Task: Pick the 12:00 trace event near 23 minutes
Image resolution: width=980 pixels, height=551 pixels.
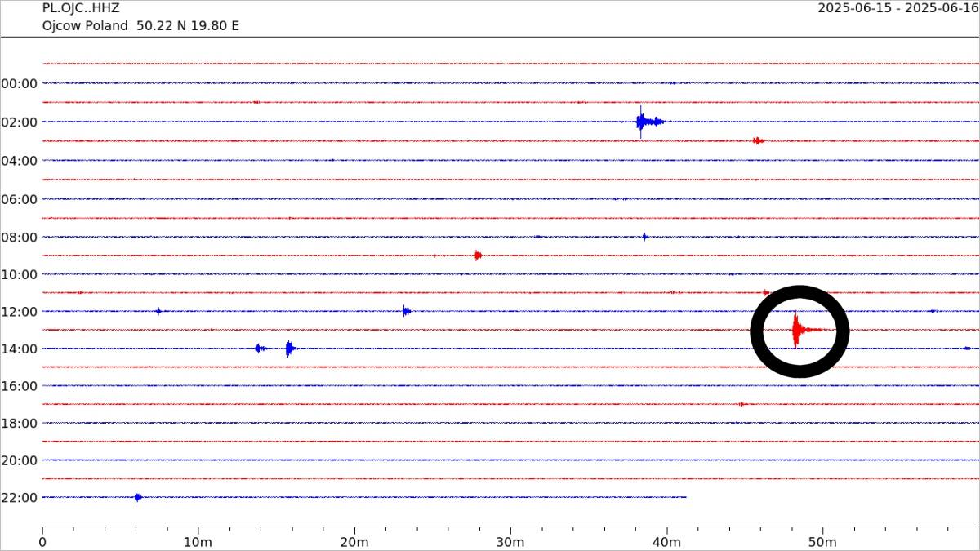Action: [x=406, y=311]
